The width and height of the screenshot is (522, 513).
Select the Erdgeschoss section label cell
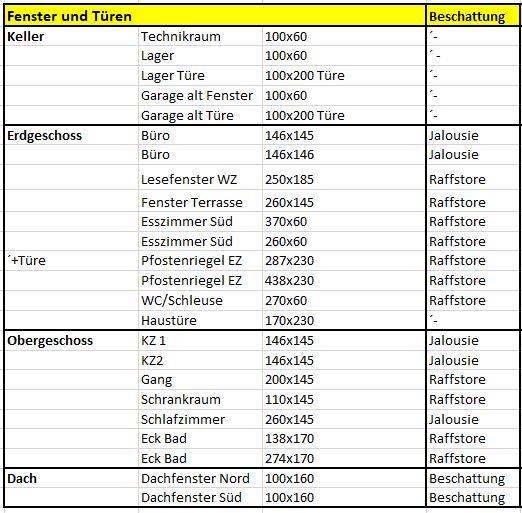point(71,135)
